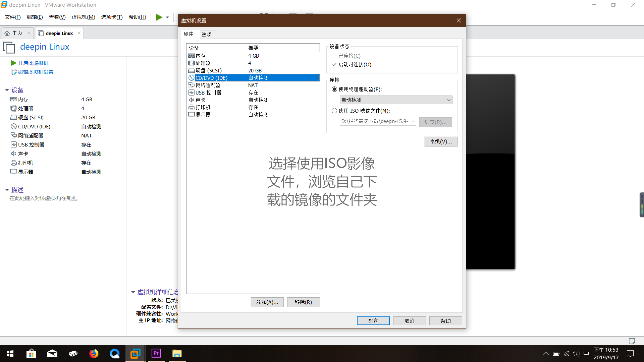644x362 pixels.
Task: Close the deepin Linux tab
Action: pyautogui.click(x=79, y=33)
